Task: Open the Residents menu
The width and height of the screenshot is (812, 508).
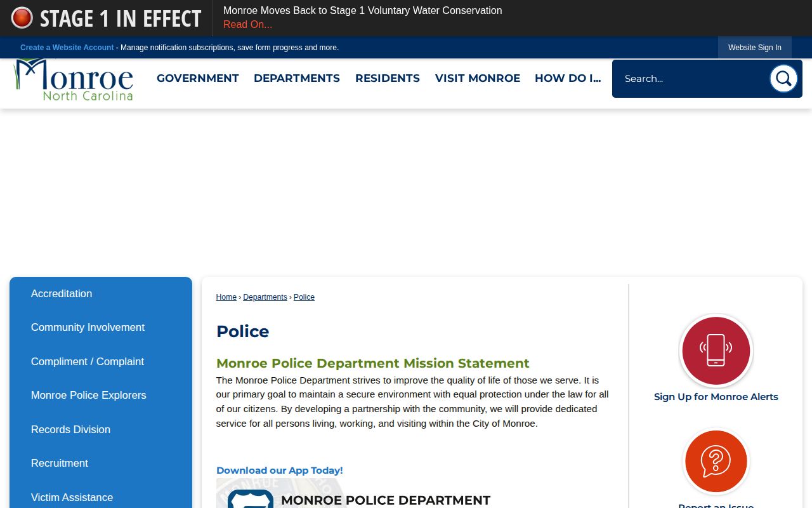Action: tap(388, 78)
